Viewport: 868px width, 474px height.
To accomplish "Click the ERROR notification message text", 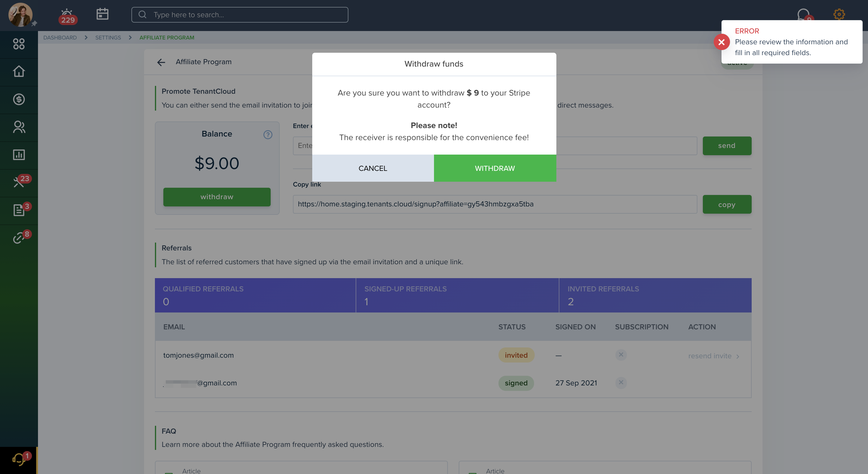I will [x=791, y=47].
